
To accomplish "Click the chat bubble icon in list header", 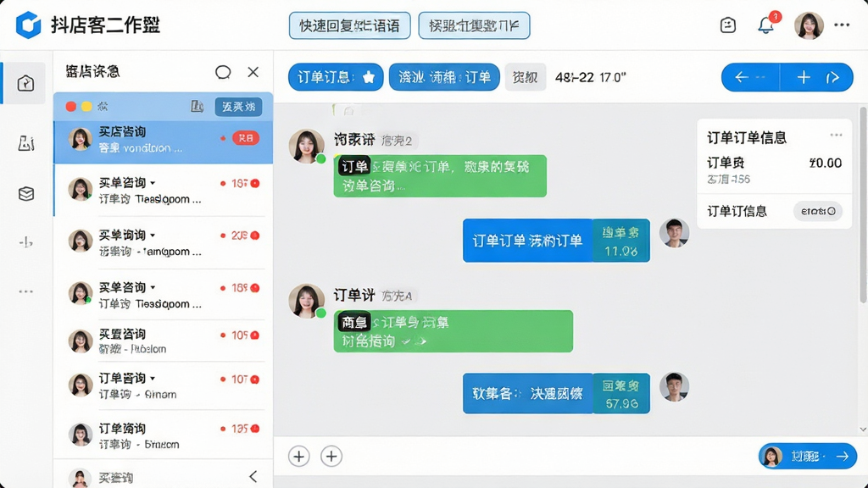I will (x=223, y=72).
